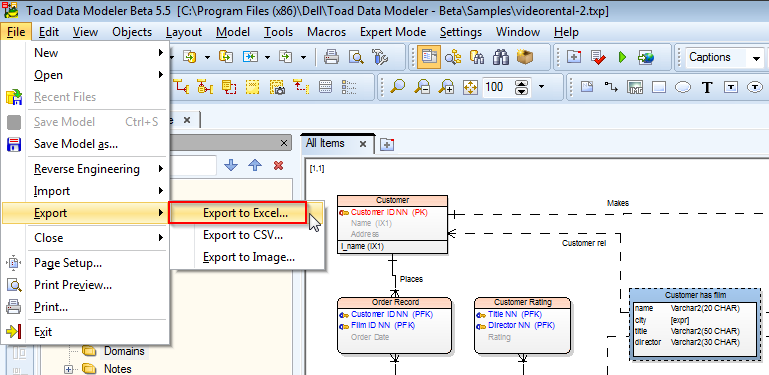Select the Order Record entity
Viewport: 769px width, 375px height.
(x=395, y=325)
